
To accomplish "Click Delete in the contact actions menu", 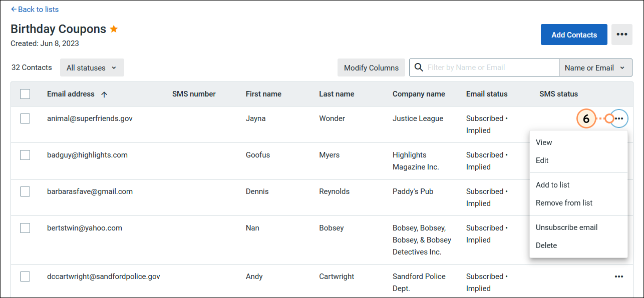I will pos(546,245).
